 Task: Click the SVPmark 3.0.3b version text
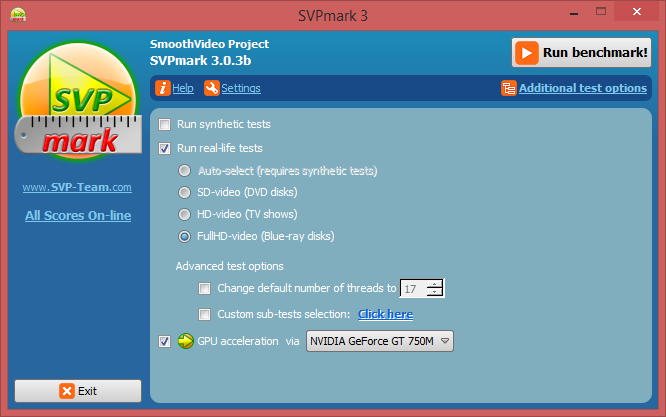pos(200,61)
